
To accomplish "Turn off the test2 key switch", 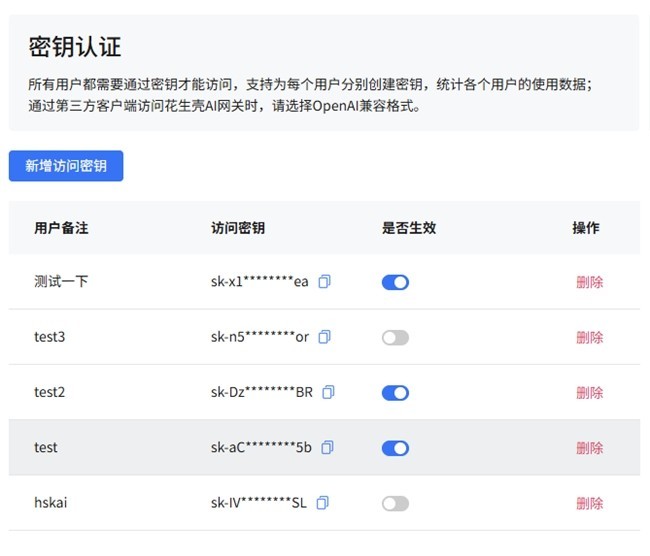I will pos(395,393).
